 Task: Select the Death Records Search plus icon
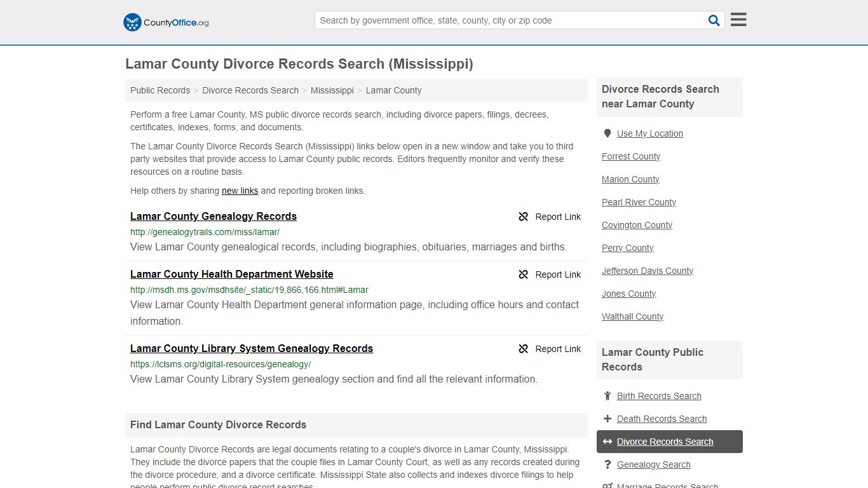click(x=607, y=418)
